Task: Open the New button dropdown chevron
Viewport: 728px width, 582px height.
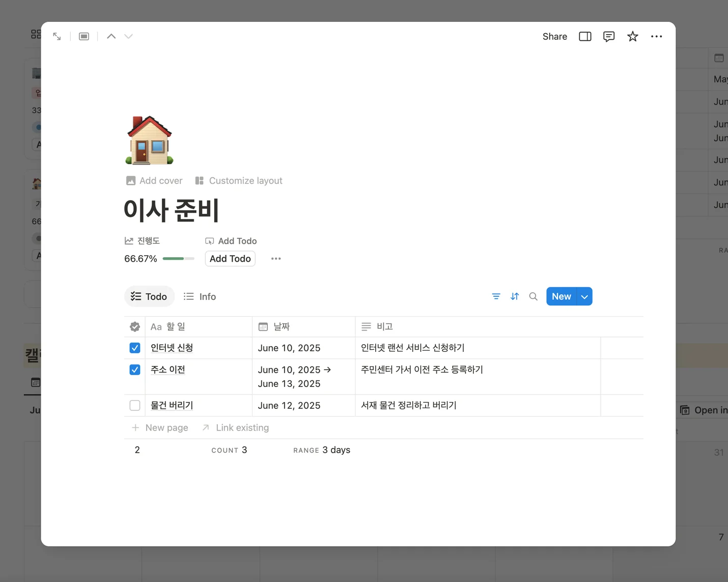Action: tap(584, 296)
